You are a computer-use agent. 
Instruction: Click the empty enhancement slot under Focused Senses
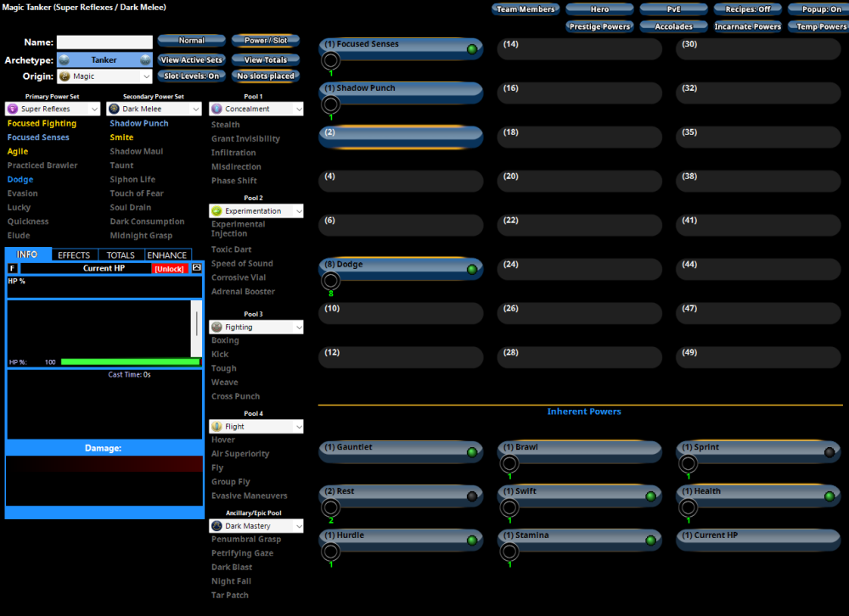pyautogui.click(x=330, y=60)
